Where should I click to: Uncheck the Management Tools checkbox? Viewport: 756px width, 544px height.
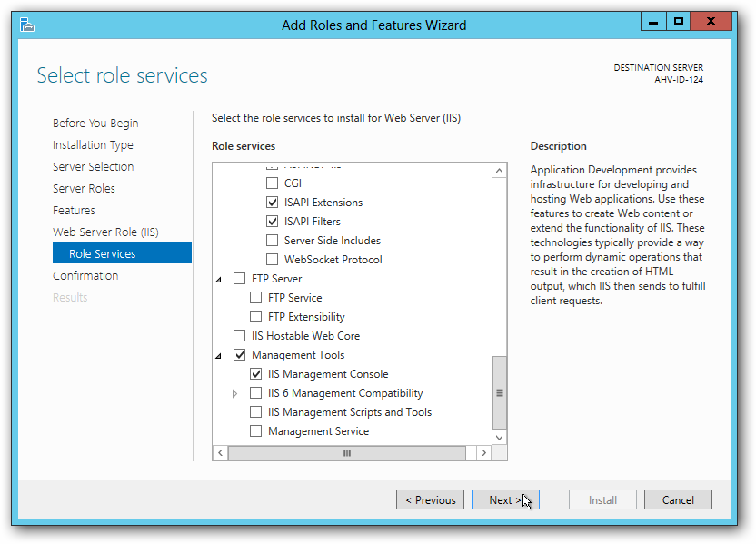pyautogui.click(x=239, y=354)
